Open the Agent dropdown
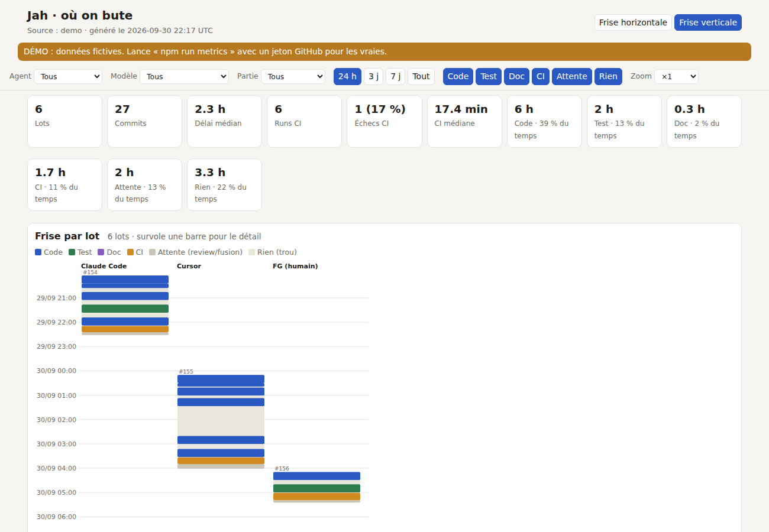The image size is (769, 532). click(x=68, y=77)
